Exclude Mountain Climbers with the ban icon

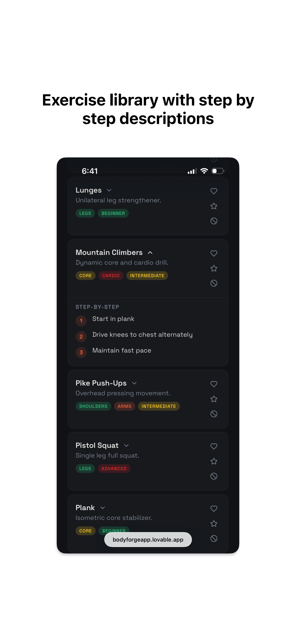click(x=214, y=283)
